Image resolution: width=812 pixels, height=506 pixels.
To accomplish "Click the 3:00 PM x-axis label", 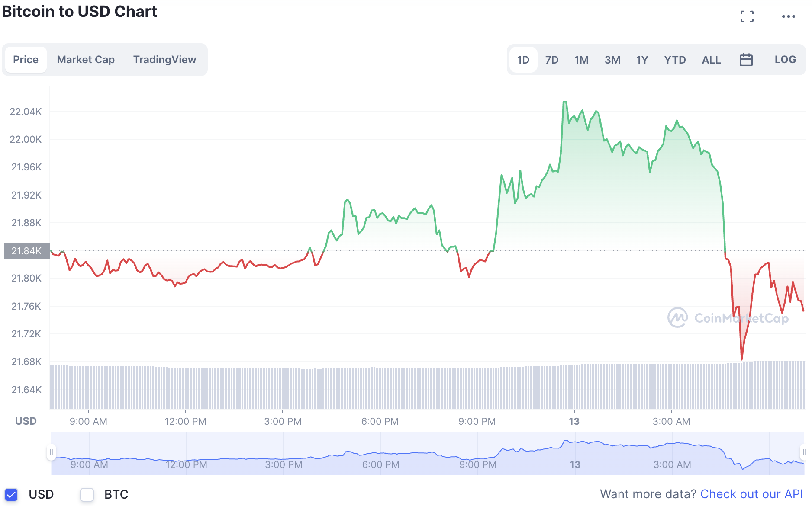I will (283, 421).
